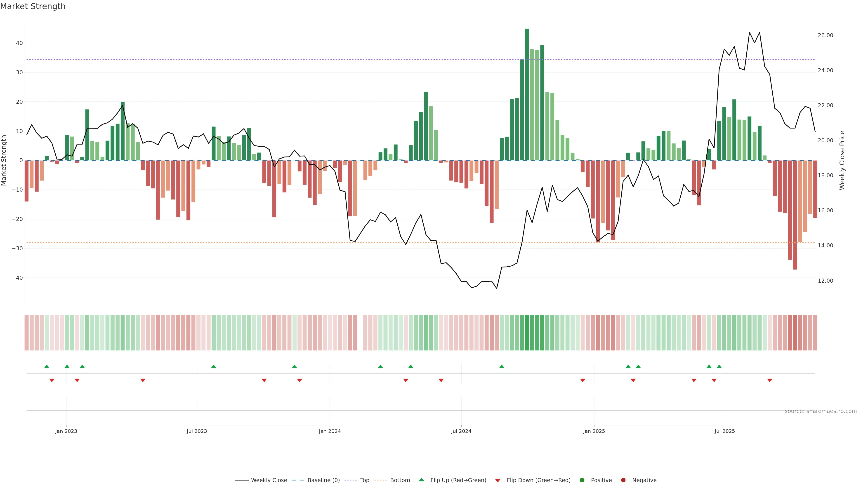This screenshot has width=868, height=488.
Task: Click Flip Down red triangle legend icon
Action: pos(498,481)
